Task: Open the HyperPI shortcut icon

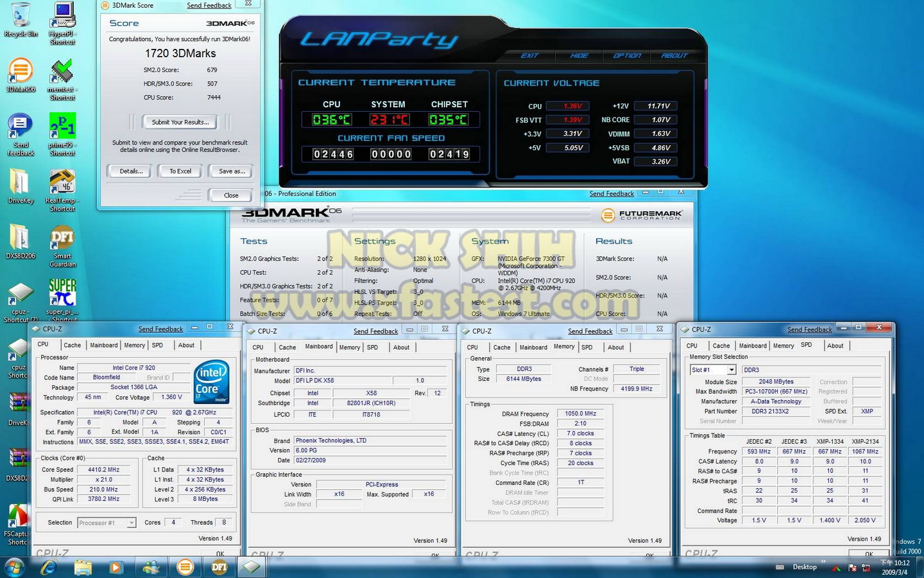Action: pos(62,18)
